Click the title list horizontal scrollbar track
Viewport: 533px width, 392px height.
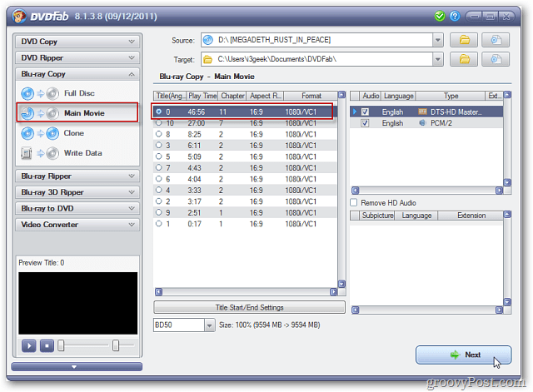click(247, 292)
